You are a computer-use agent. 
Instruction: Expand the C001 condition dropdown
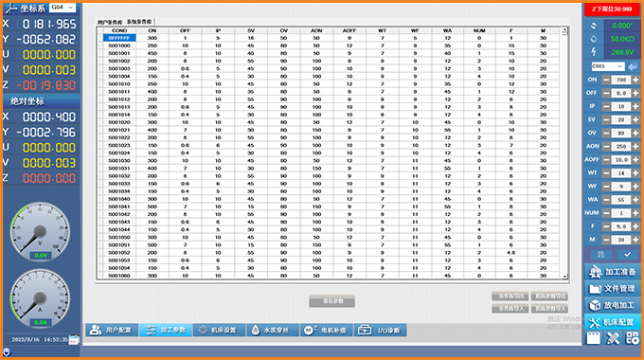[x=608, y=66]
